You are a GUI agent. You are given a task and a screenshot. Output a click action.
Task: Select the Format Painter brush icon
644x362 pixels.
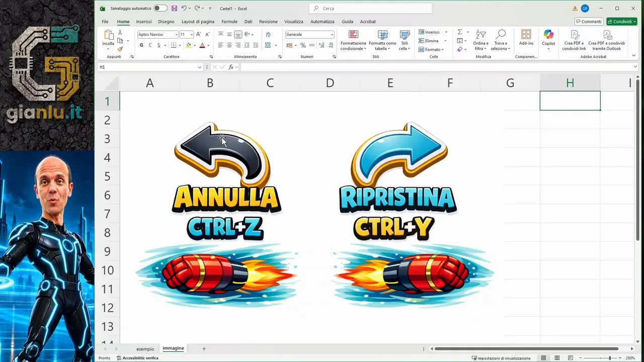click(120, 49)
